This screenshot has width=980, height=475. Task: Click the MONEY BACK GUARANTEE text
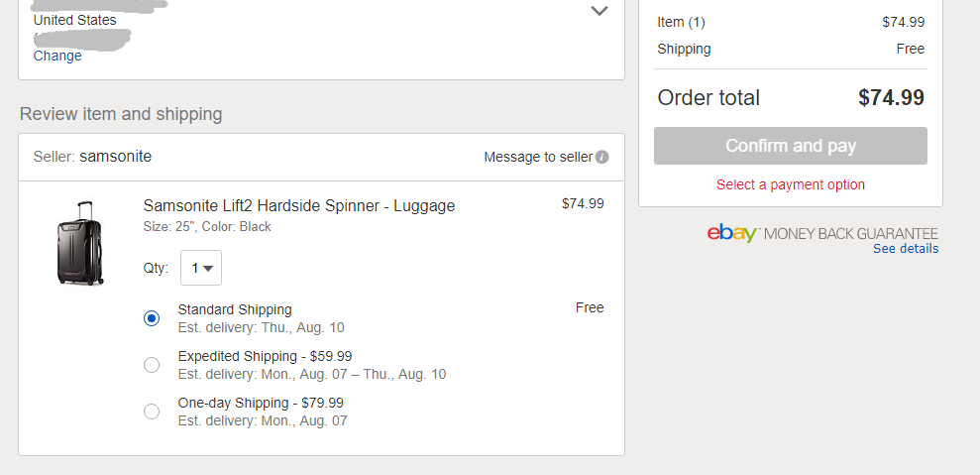[x=850, y=234]
